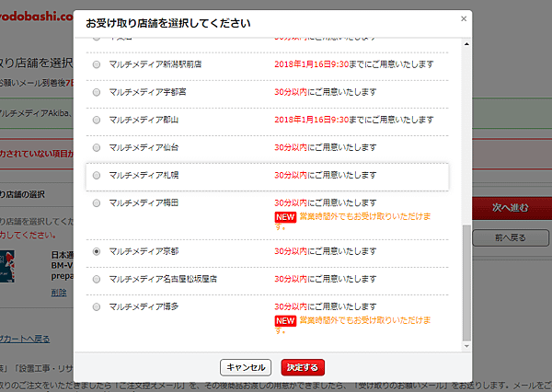Viewport: 552px width, 392px height.
Task: Click the 削除 link in background page
Action: tap(59, 293)
